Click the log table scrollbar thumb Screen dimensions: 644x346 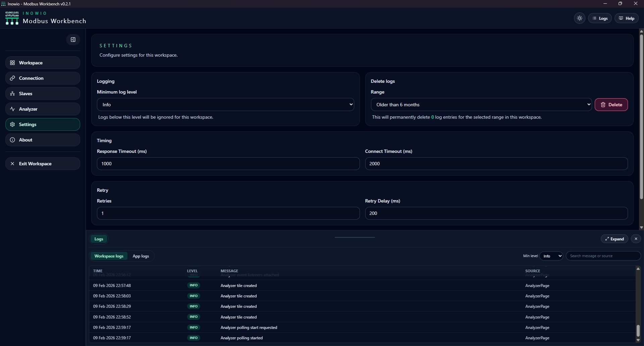(x=638, y=331)
